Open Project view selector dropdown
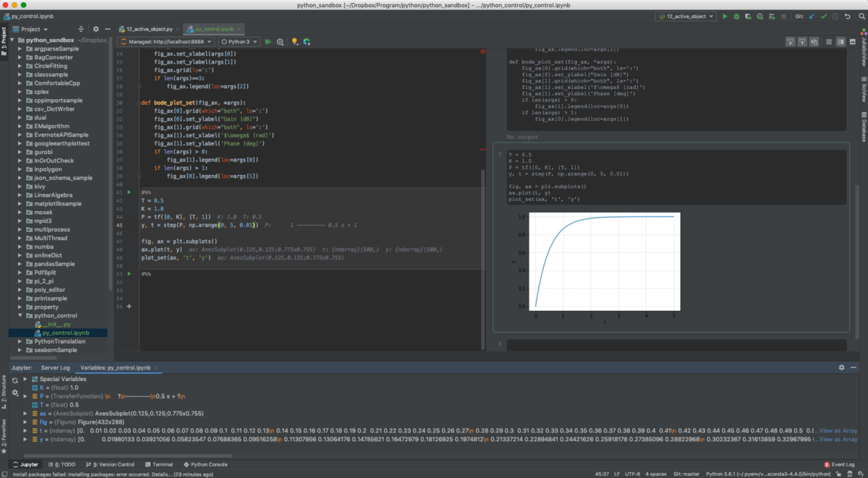The image size is (868, 478). pos(30,29)
